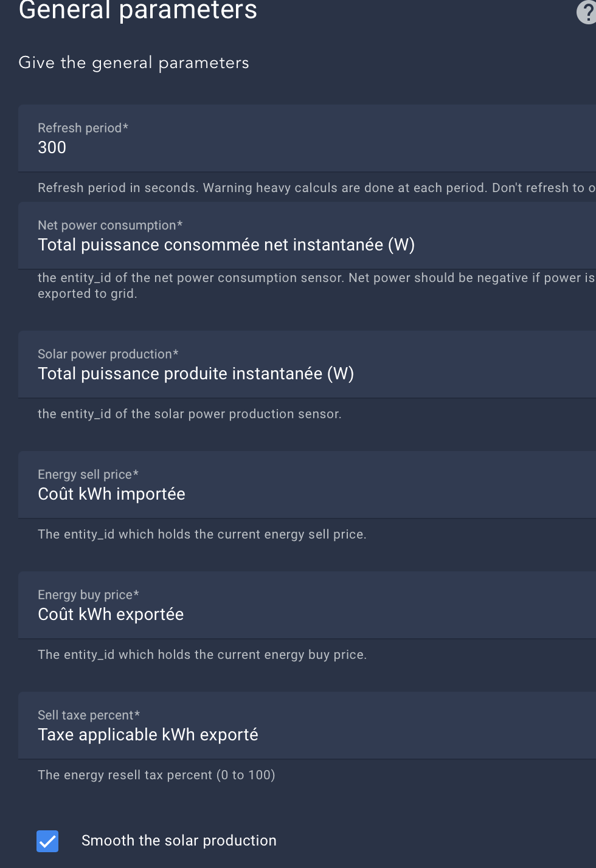Click the energy resell tax percent description
Viewport: 596px width, 868px height.
(x=156, y=775)
